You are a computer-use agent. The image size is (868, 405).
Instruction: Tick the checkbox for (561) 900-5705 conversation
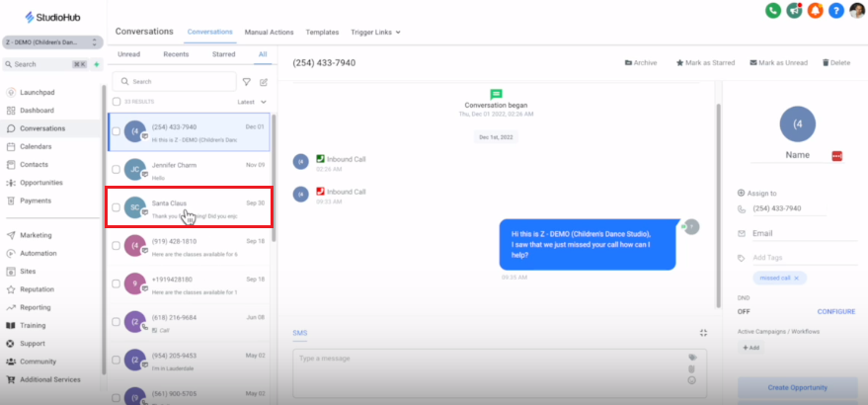(117, 398)
